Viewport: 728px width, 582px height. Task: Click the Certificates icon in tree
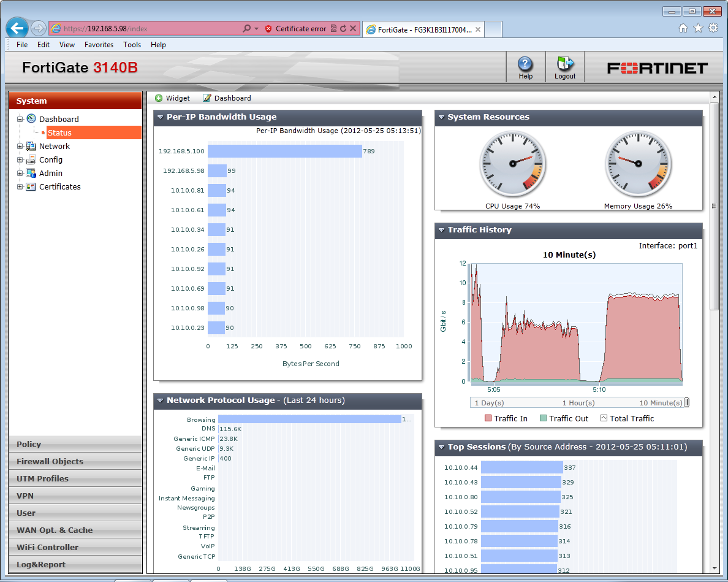(x=31, y=186)
